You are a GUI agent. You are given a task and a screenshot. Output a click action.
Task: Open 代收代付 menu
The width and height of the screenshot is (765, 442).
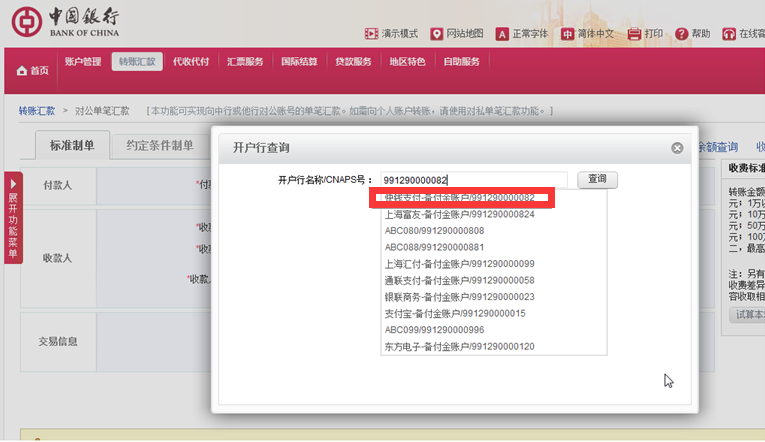[191, 61]
